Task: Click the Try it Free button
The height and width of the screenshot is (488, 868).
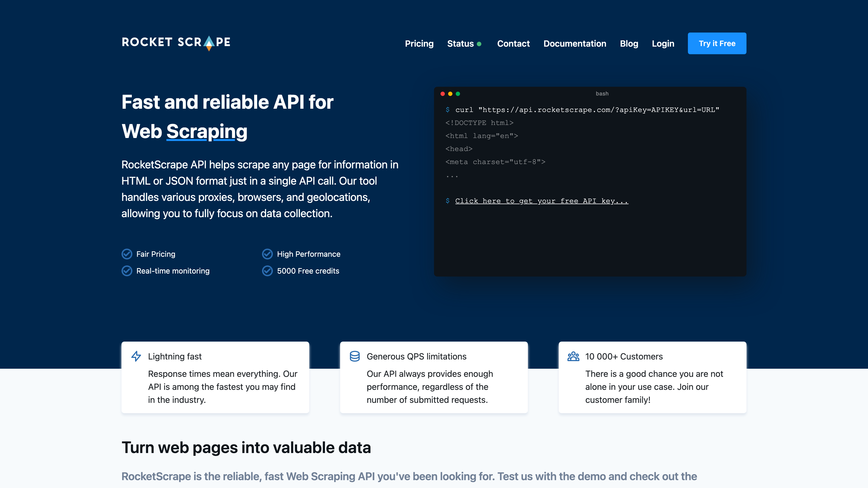Action: pos(717,43)
